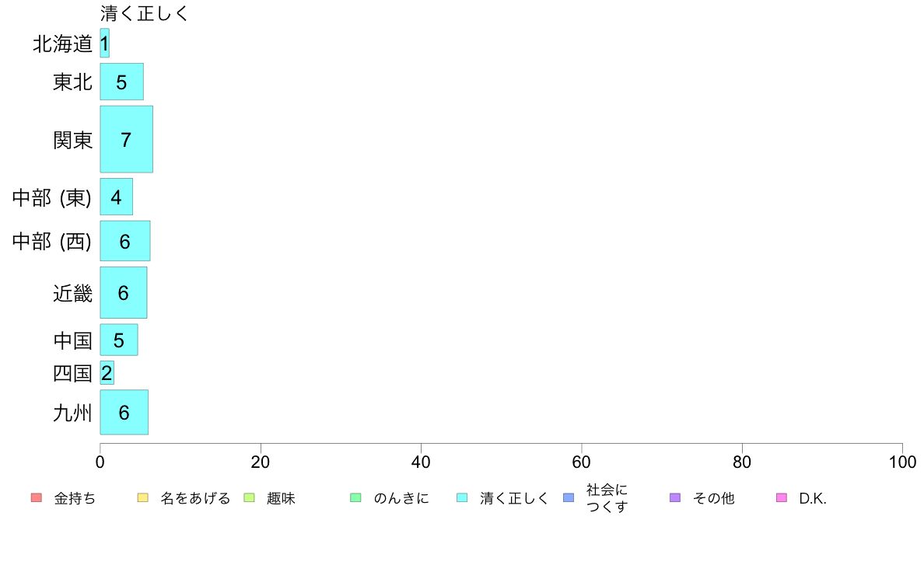Select the 近畿 bar showing 6

click(x=123, y=292)
